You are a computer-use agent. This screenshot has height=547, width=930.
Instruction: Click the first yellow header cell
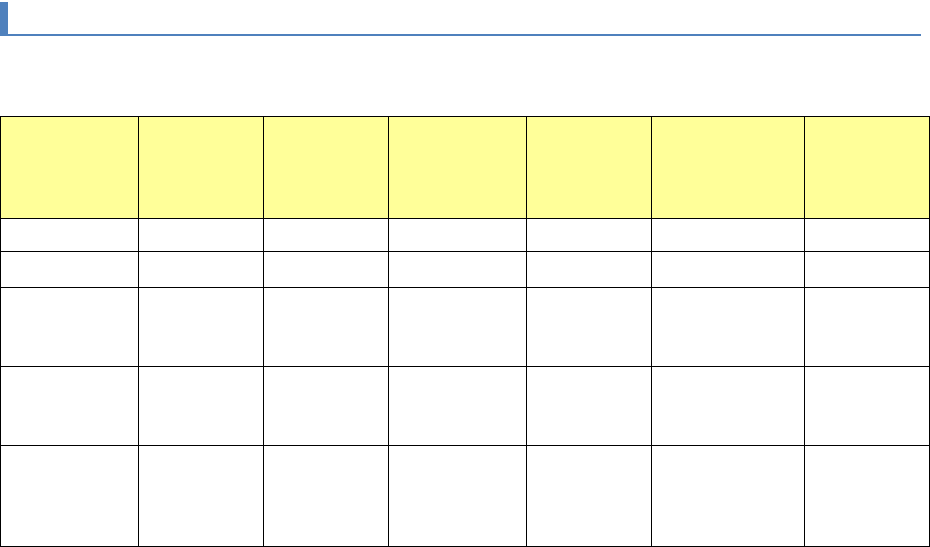(x=70, y=168)
